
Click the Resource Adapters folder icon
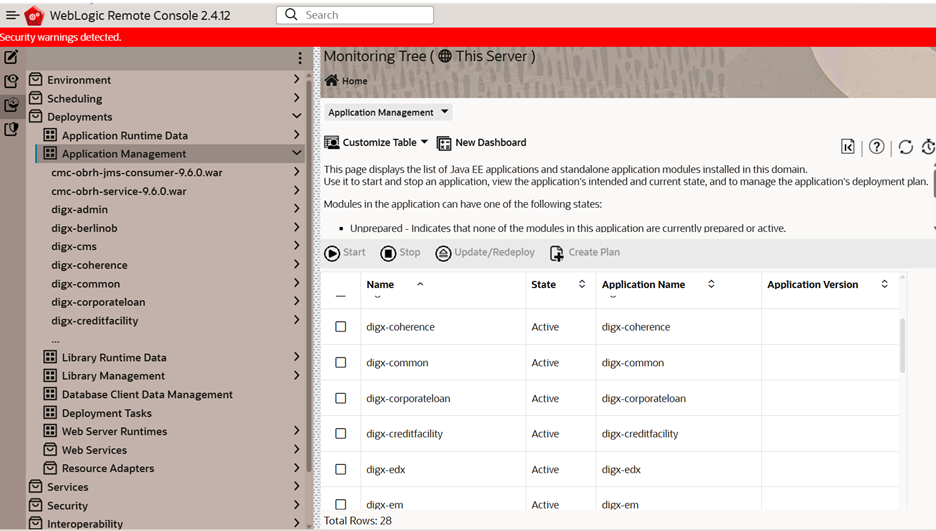[50, 468]
